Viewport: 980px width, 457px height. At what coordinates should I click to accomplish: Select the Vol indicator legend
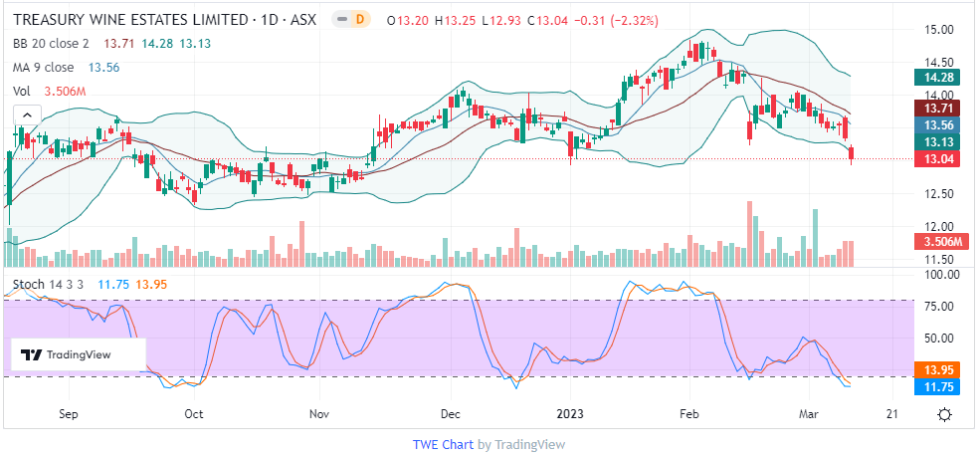[21, 92]
